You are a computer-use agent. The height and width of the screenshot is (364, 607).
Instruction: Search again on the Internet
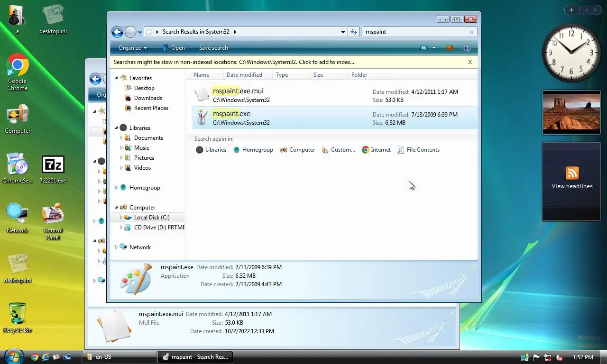(376, 150)
